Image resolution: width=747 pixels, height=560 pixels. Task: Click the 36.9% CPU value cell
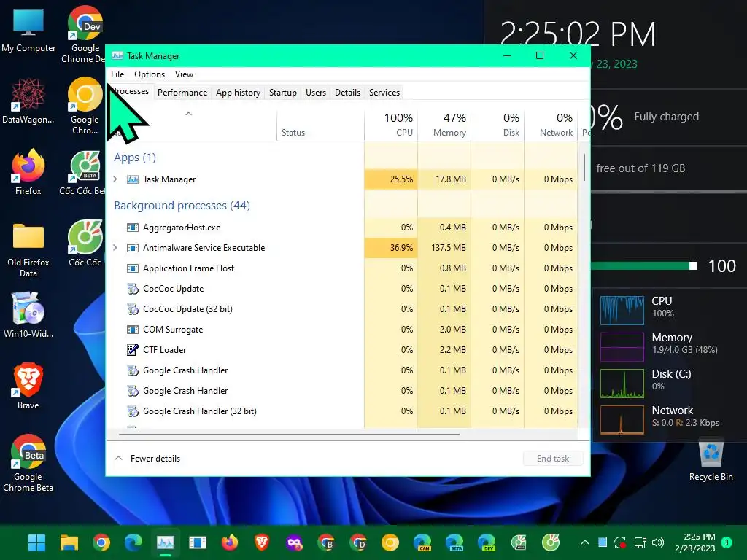391,248
